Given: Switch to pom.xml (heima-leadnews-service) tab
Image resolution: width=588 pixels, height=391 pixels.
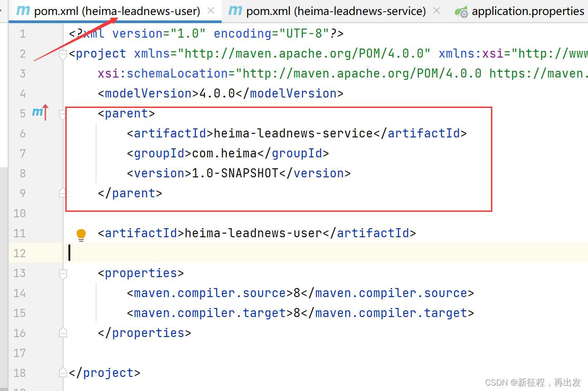Looking at the screenshot, I should pyautogui.click(x=335, y=11).
